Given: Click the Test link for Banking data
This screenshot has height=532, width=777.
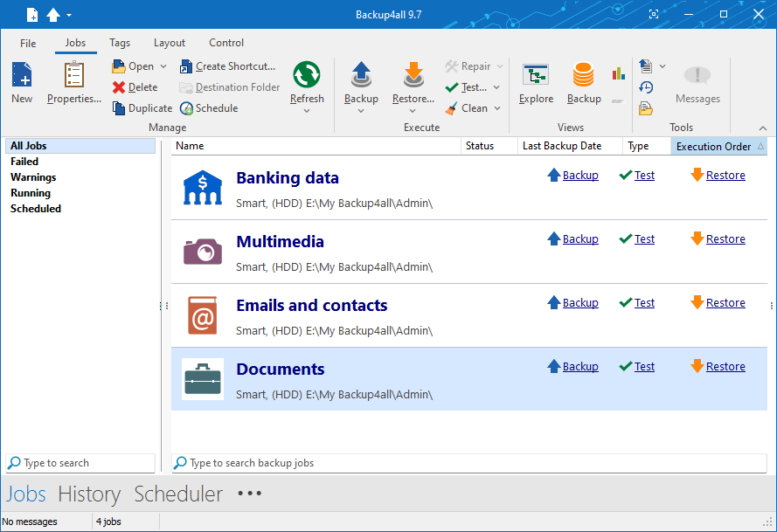Looking at the screenshot, I should pyautogui.click(x=644, y=176).
